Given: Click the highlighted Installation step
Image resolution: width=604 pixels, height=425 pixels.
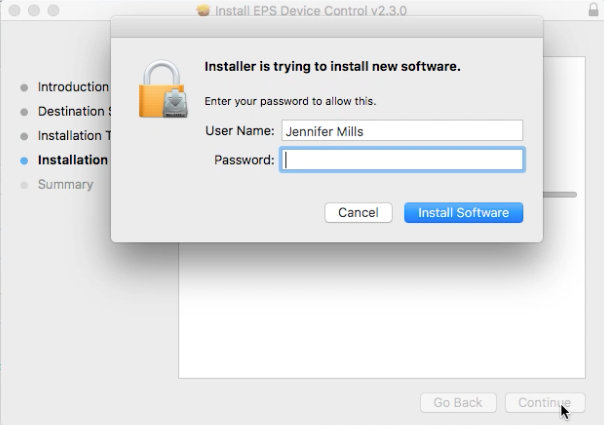Looking at the screenshot, I should point(72,160).
